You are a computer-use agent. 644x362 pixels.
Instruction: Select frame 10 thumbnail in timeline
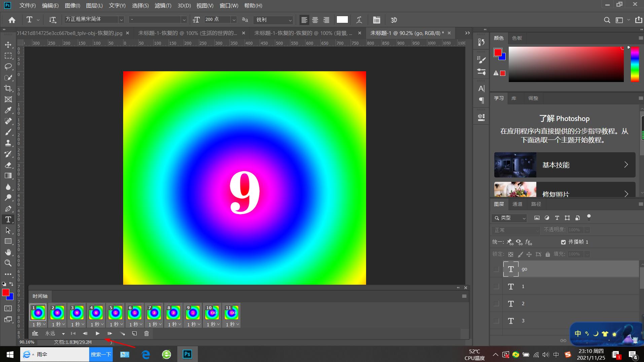(212, 312)
